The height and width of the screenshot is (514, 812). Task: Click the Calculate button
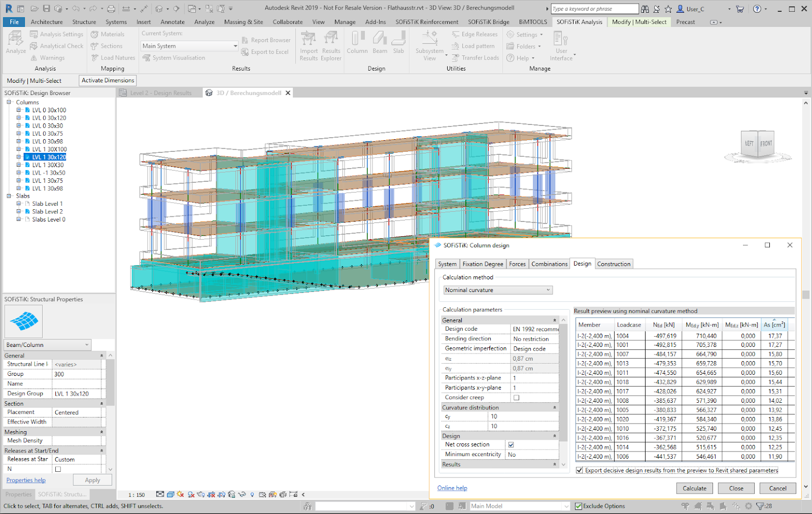coord(694,488)
